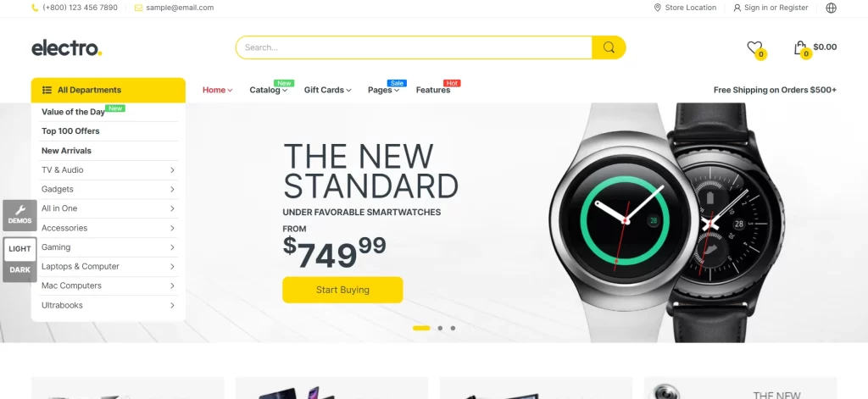
Task: Click Sign in or Register link
Action: pos(776,8)
